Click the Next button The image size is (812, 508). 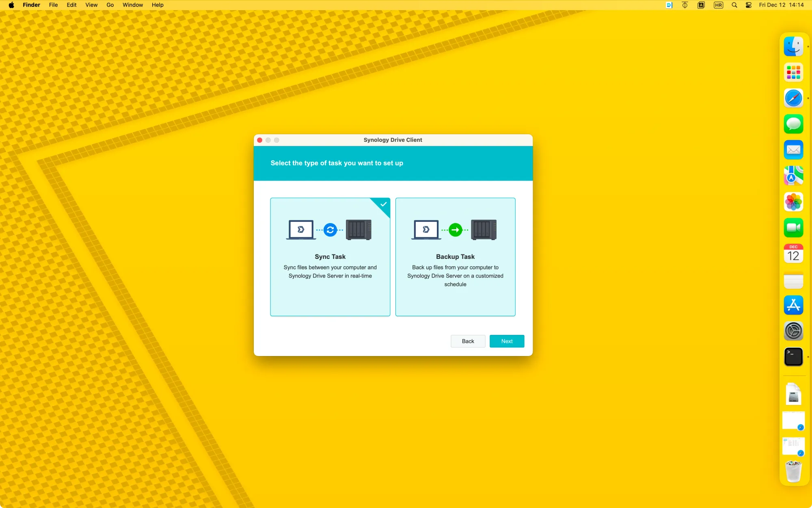507,341
